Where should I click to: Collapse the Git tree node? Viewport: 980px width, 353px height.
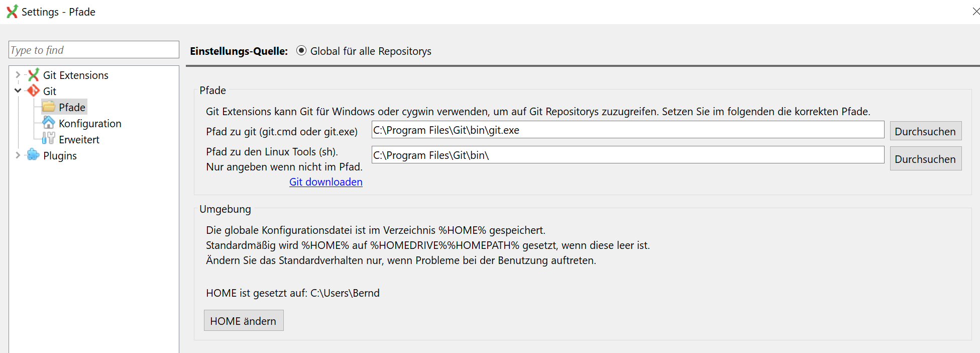point(18,91)
